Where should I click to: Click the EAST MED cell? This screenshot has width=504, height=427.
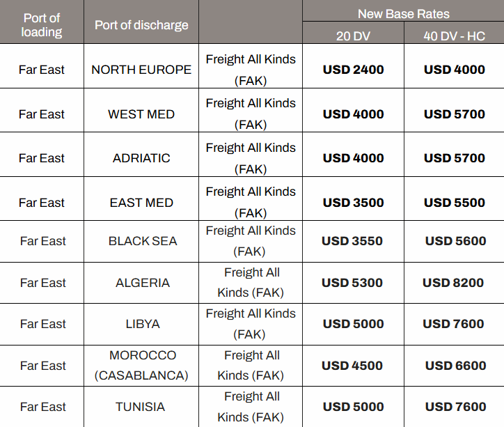(141, 203)
